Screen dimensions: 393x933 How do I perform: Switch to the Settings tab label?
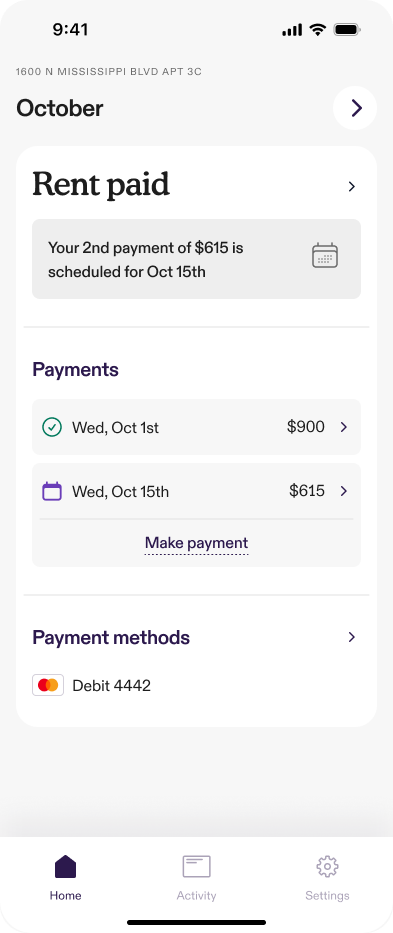327,896
